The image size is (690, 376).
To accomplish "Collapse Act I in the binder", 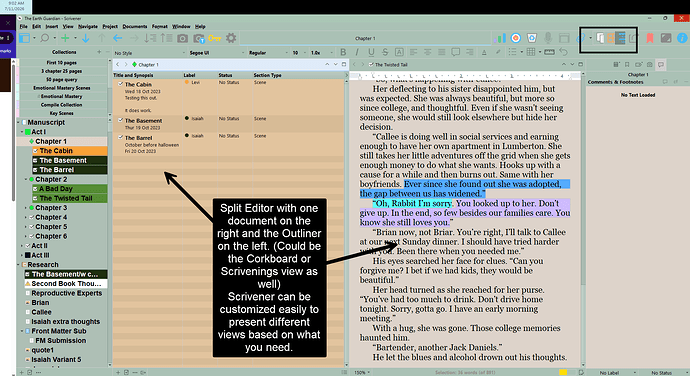I will (22, 132).
